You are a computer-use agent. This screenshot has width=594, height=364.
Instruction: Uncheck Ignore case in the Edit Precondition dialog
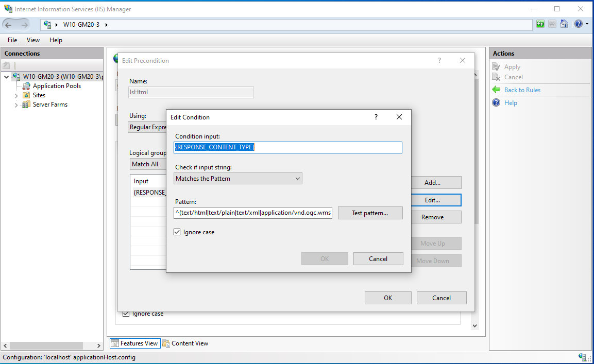(x=126, y=313)
